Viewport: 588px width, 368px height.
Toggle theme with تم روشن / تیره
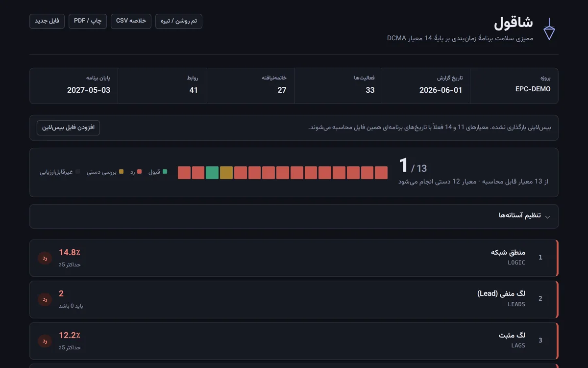[179, 21]
